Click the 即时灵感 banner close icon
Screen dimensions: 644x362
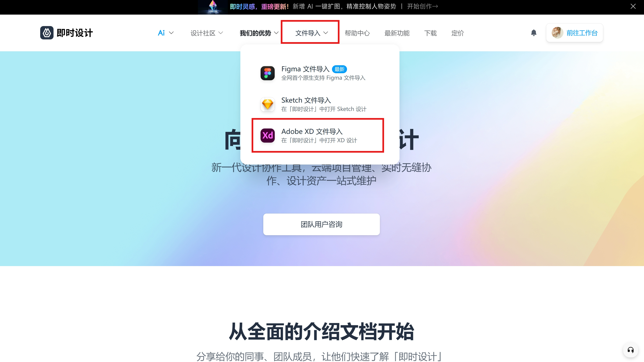click(633, 6)
